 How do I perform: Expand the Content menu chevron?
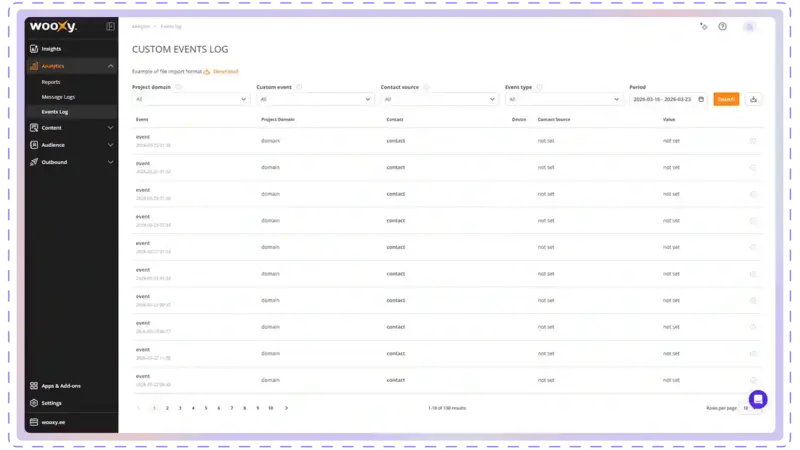pos(110,128)
